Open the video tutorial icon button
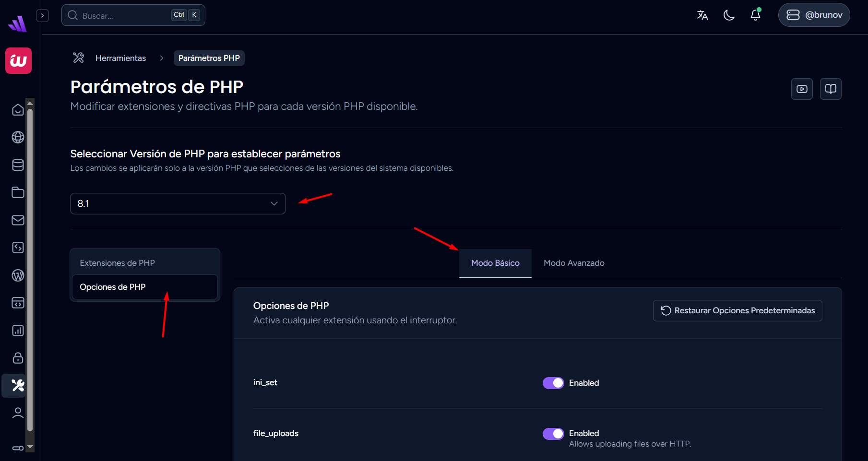Viewport: 868px width, 461px height. 802,89
